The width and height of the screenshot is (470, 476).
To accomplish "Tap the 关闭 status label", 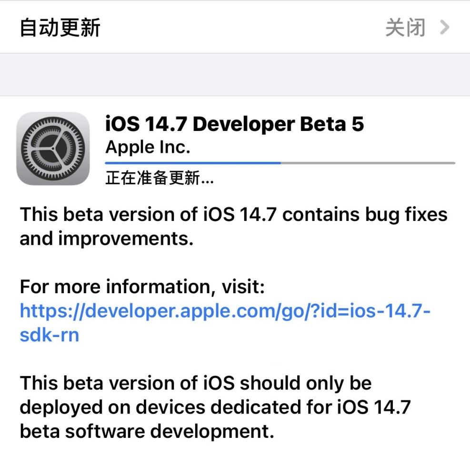I will click(x=405, y=28).
